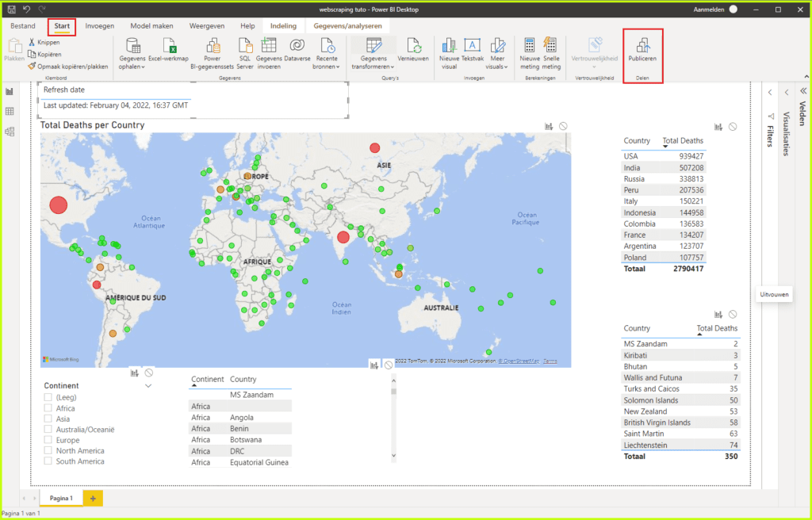Set top Total Deaths table interaction to Filter
Image resolution: width=812 pixels, height=520 pixels.
coord(718,127)
